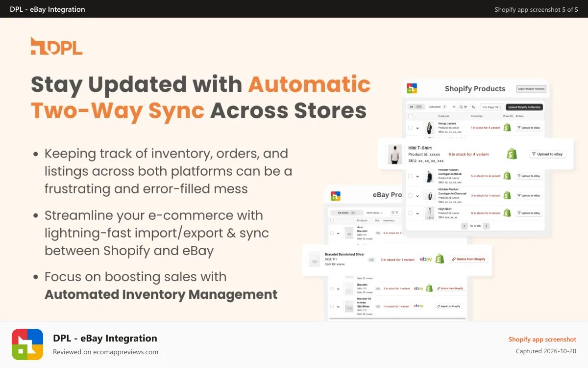Open eBay logo in Bracelet 85 in Grey row

(418, 306)
